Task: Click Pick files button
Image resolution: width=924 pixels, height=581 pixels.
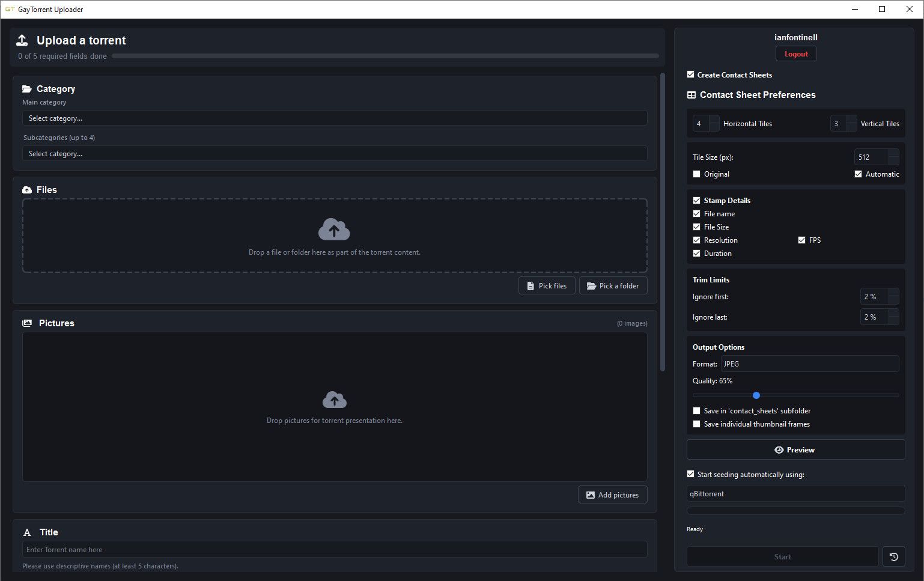Action: pos(547,286)
